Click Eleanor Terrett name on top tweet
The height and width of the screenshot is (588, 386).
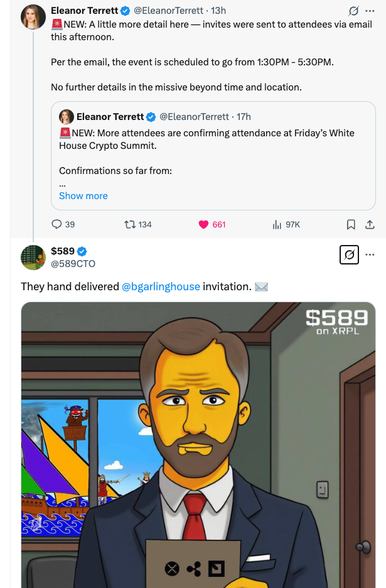tap(84, 11)
